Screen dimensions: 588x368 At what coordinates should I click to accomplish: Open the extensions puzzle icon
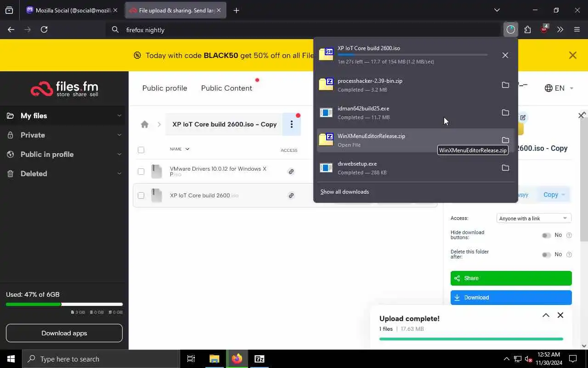[x=527, y=29]
